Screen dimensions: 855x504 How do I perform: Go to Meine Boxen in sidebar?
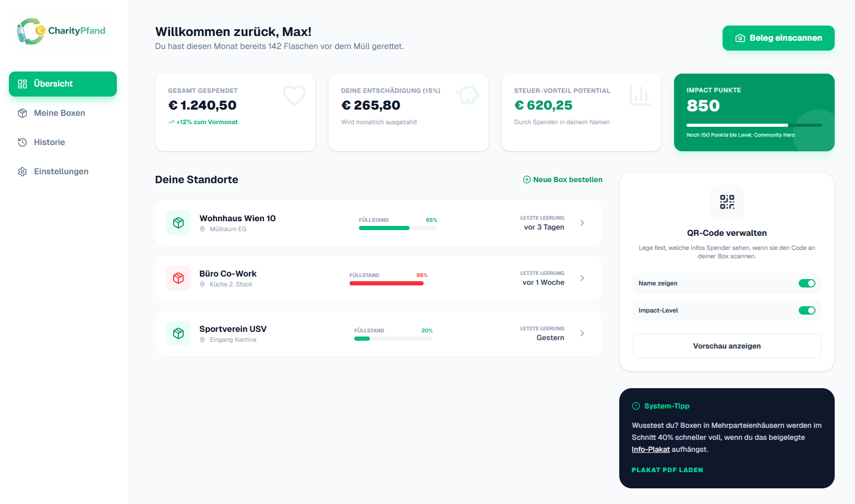pos(59,113)
